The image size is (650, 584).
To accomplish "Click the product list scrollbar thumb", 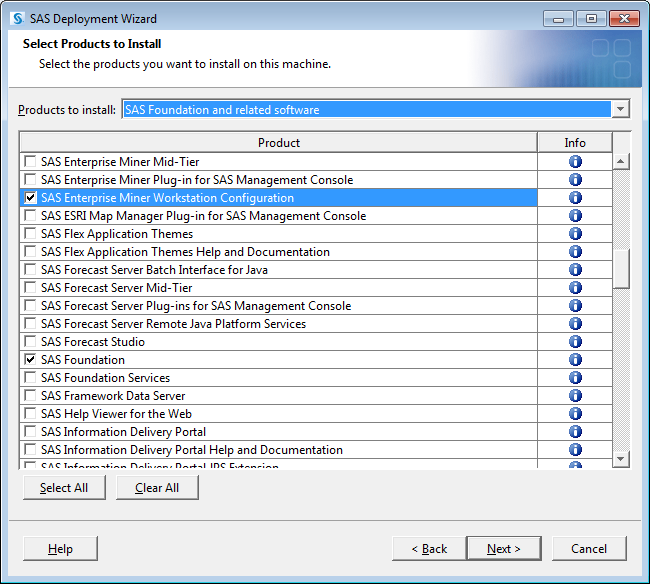I will 621,268.
